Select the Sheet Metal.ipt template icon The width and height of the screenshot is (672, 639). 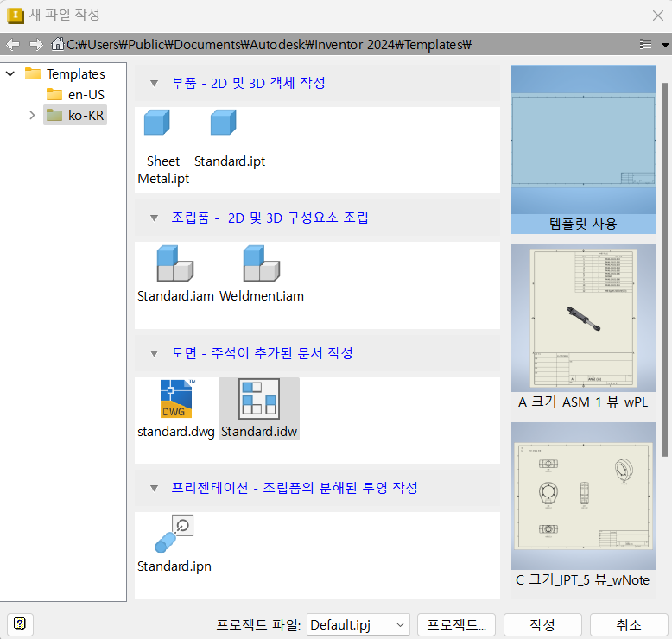(157, 123)
